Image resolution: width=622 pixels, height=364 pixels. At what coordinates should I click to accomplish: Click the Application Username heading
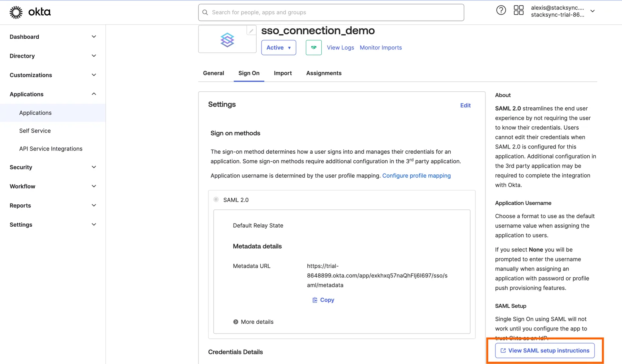[523, 203]
